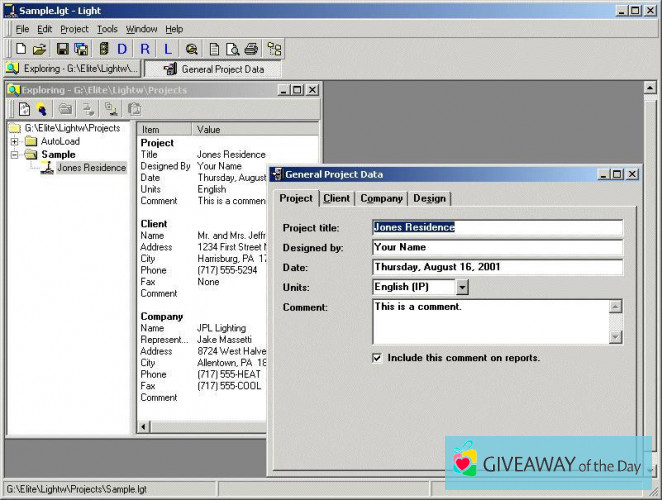
Task: Click the Print Preview toolbar icon
Action: pos(232,49)
